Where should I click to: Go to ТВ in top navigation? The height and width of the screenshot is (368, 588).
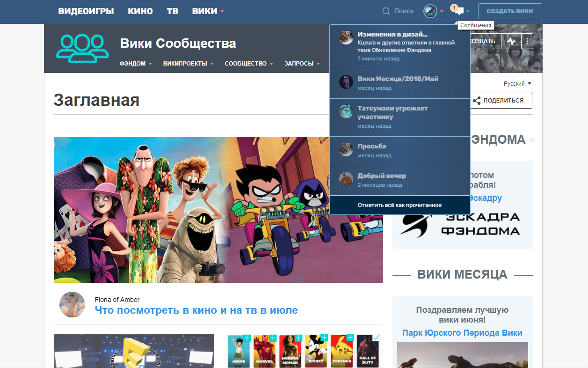(x=173, y=11)
